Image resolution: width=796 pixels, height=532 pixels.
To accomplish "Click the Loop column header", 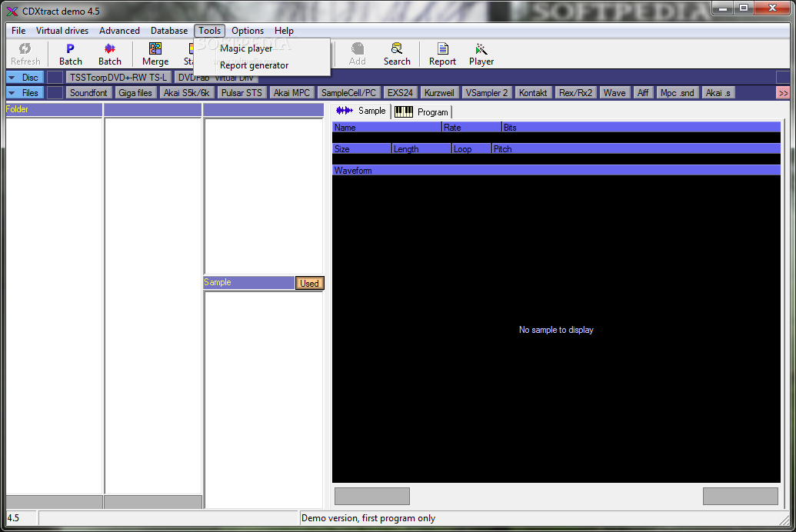I will coord(471,148).
